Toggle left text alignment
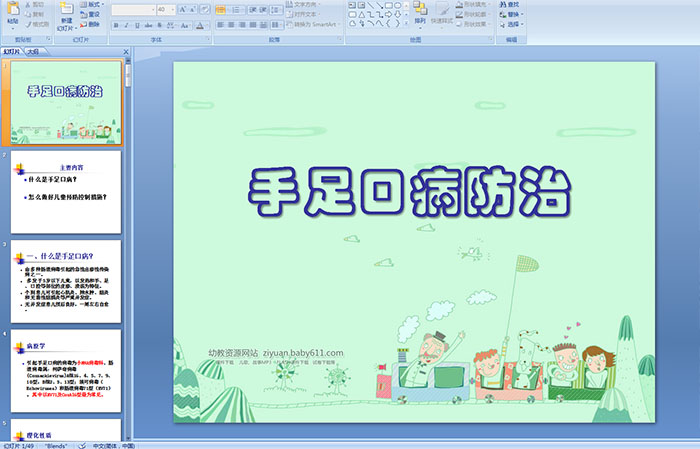Image resolution: width=700 pixels, height=449 pixels. coord(221,25)
